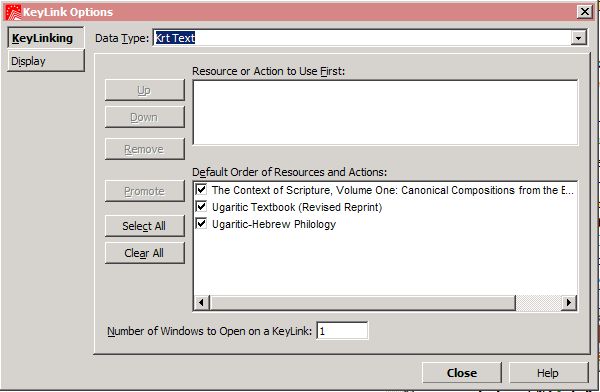The width and height of the screenshot is (600, 392).
Task: Switch to the Display tab
Action: click(46, 61)
